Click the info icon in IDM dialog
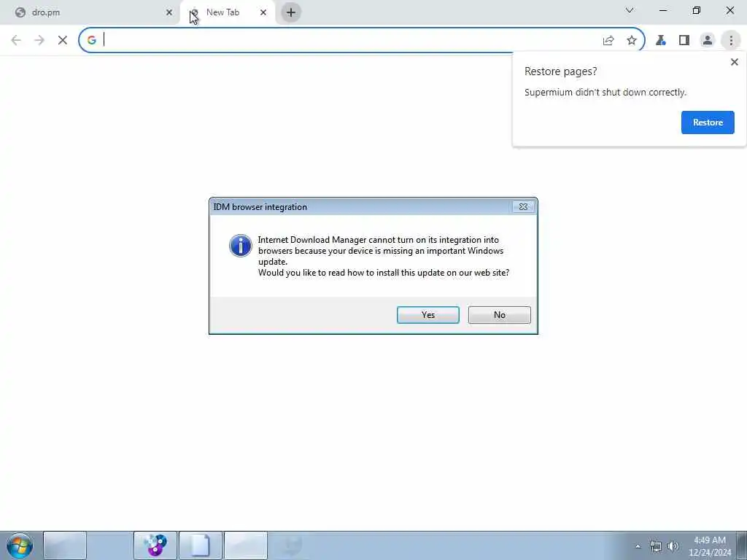 pyautogui.click(x=241, y=246)
